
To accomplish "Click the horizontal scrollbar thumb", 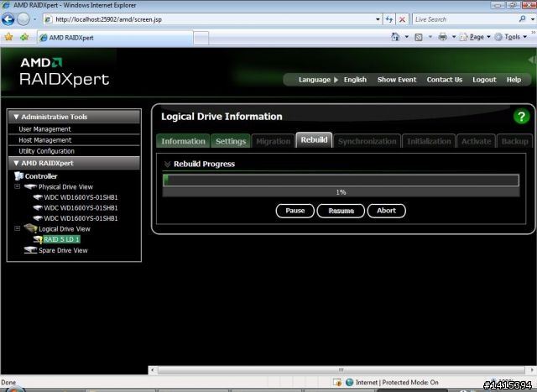I will point(341,370).
